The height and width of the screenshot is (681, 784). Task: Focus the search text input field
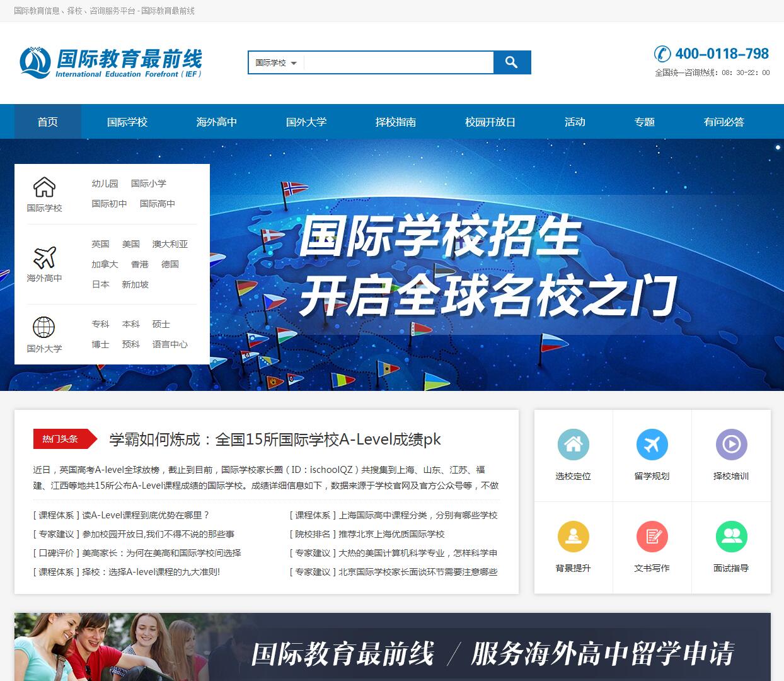pos(399,62)
